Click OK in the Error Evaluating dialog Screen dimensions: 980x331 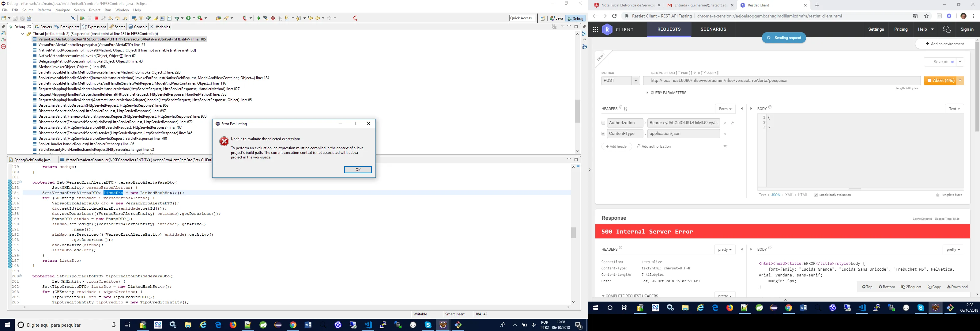358,170
